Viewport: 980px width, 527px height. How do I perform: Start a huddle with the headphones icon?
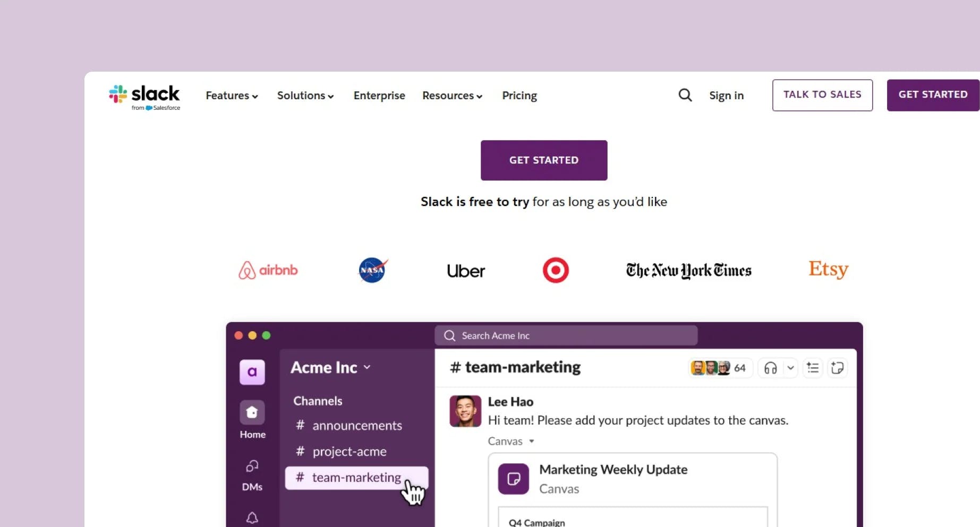pos(770,368)
